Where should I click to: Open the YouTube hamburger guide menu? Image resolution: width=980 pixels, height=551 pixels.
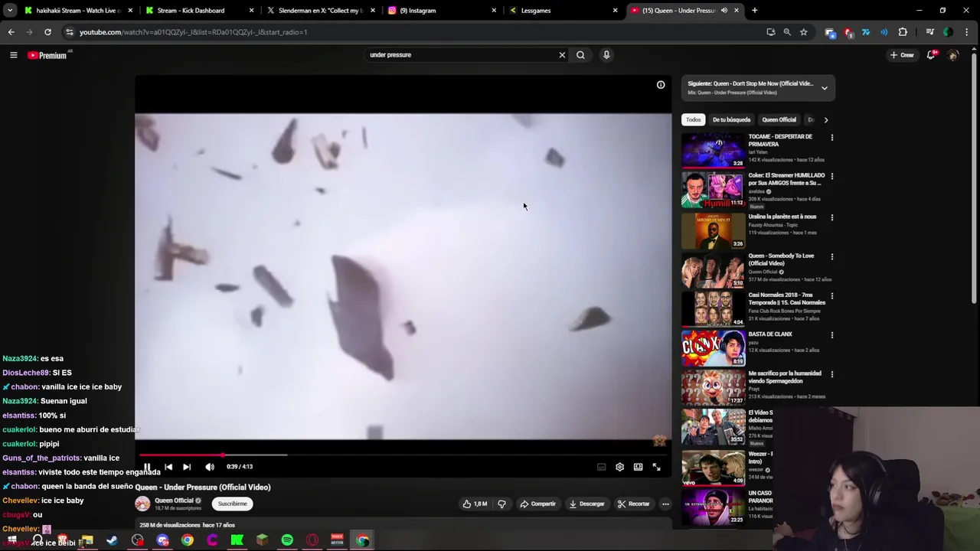coord(13,55)
